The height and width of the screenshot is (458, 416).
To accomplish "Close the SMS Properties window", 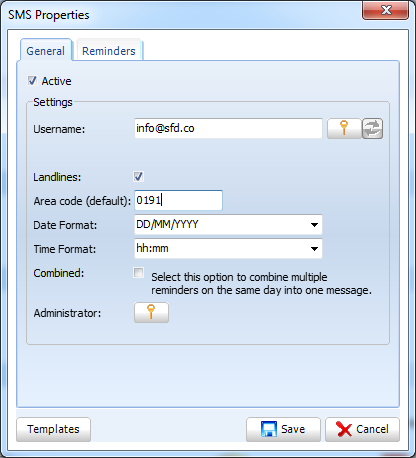I will click(385, 10).
